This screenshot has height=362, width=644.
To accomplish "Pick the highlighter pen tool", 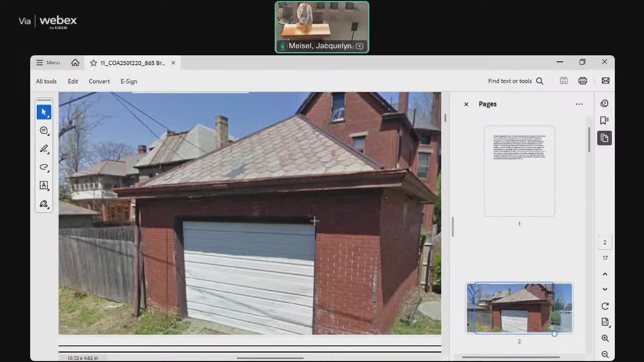I will (x=44, y=149).
